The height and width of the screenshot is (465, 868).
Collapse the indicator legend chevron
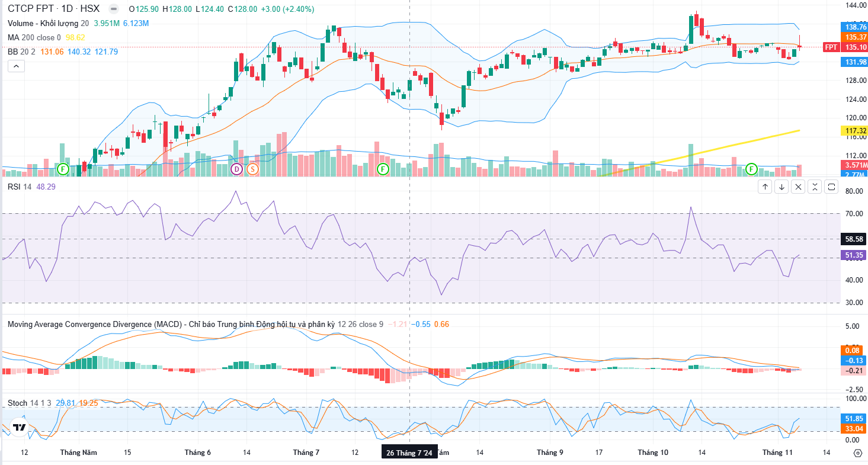coord(16,66)
